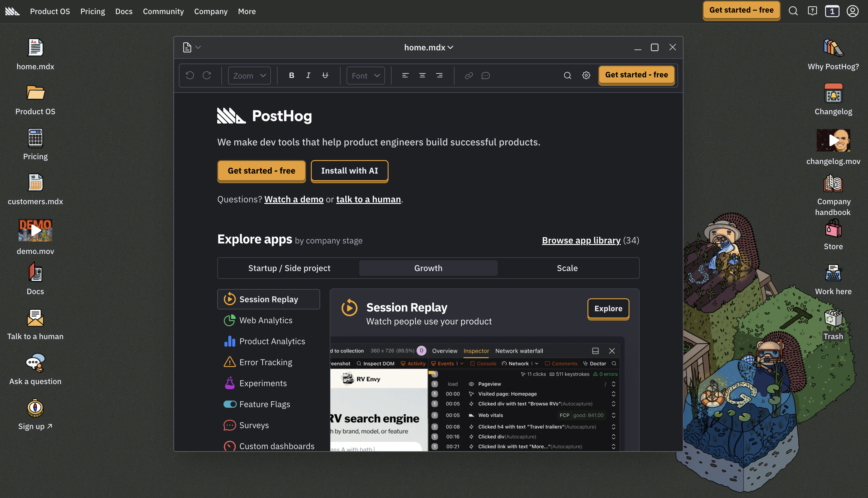This screenshot has height=498, width=868.
Task: Open the Zoom dropdown
Action: tap(249, 76)
